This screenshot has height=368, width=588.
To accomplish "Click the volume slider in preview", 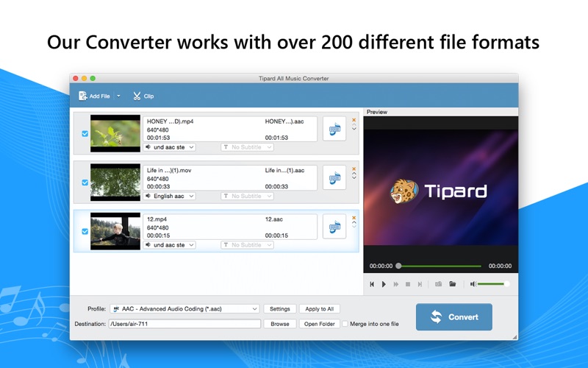I will [492, 284].
